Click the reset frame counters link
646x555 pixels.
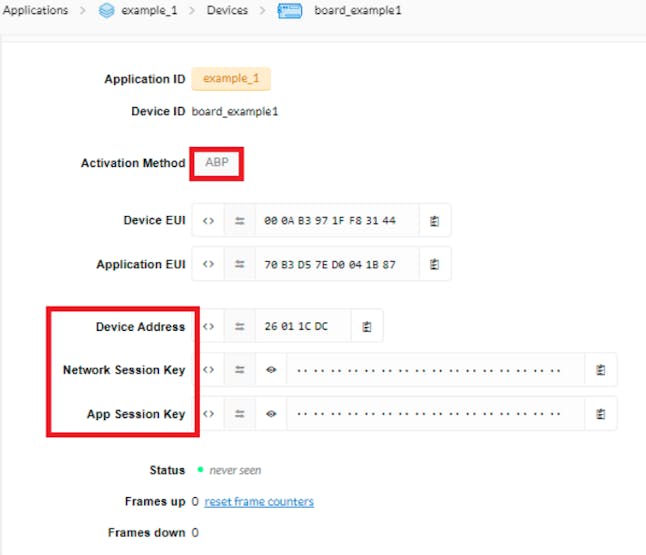click(259, 501)
